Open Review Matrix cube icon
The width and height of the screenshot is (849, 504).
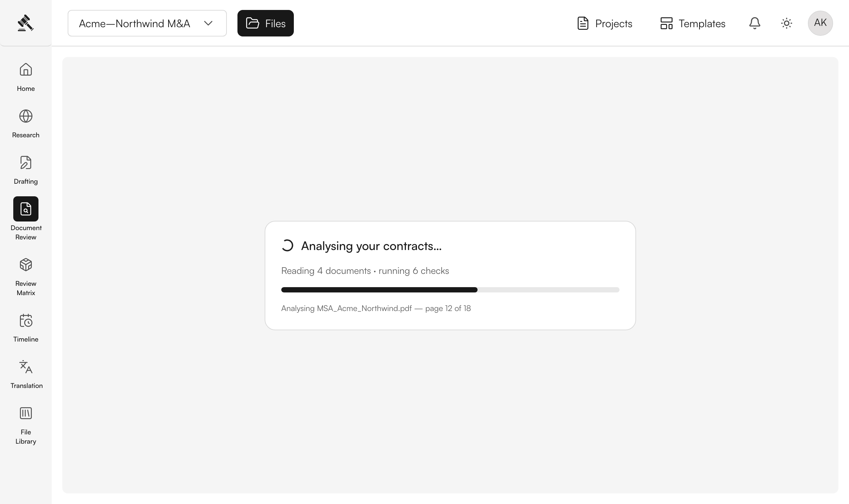pos(26,265)
